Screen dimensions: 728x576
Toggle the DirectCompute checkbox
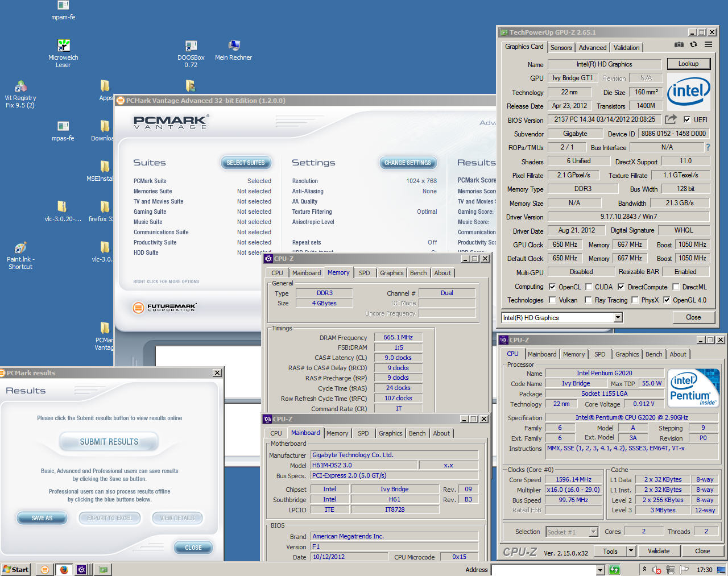pyautogui.click(x=621, y=287)
